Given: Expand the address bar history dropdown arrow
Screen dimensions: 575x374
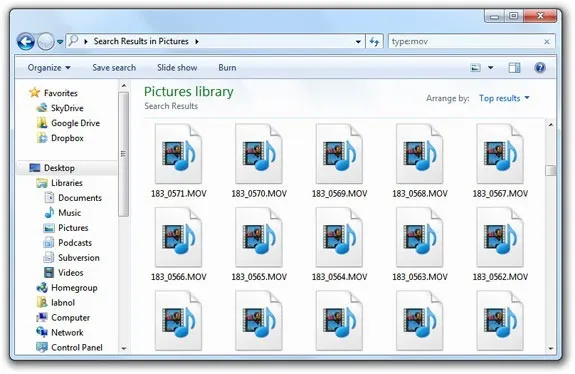Looking at the screenshot, I should [x=358, y=42].
